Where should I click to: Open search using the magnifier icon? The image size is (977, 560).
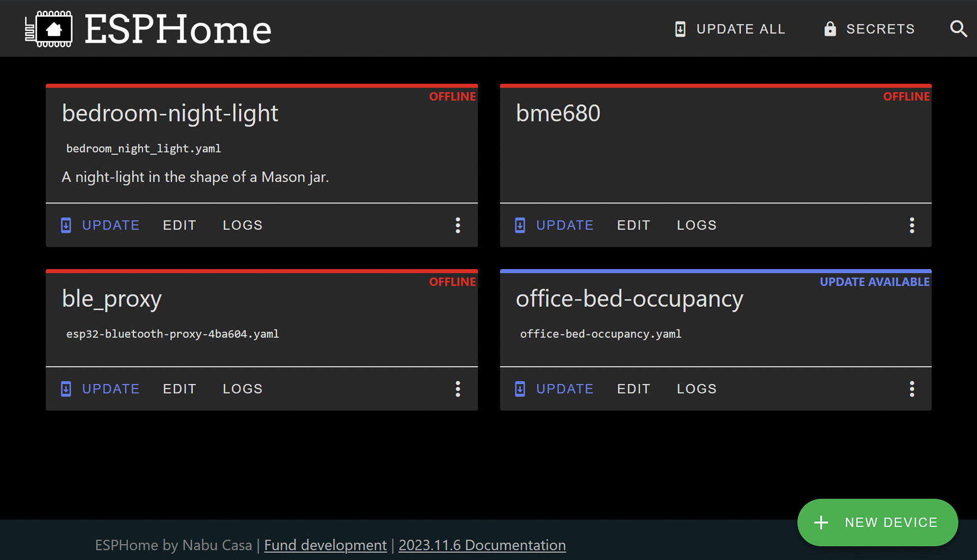[x=959, y=29]
